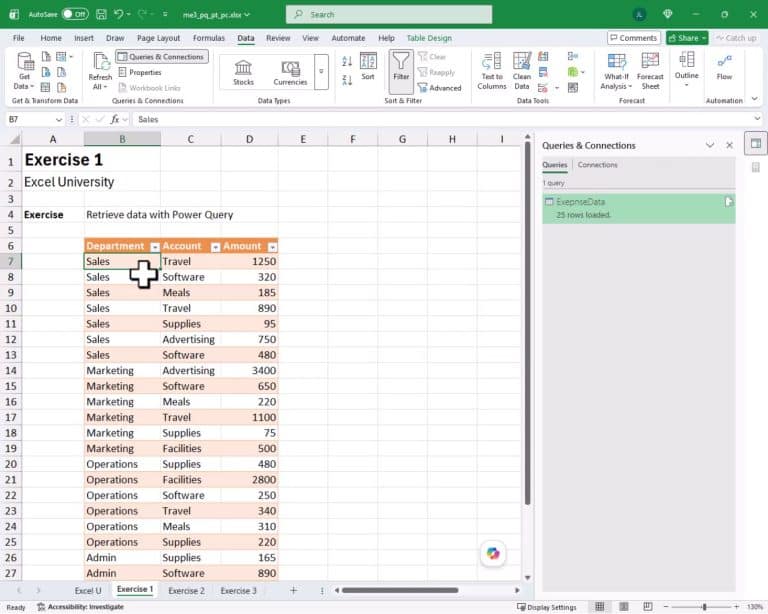
Task: Switch to Connections tab in pane
Action: pyautogui.click(x=597, y=165)
